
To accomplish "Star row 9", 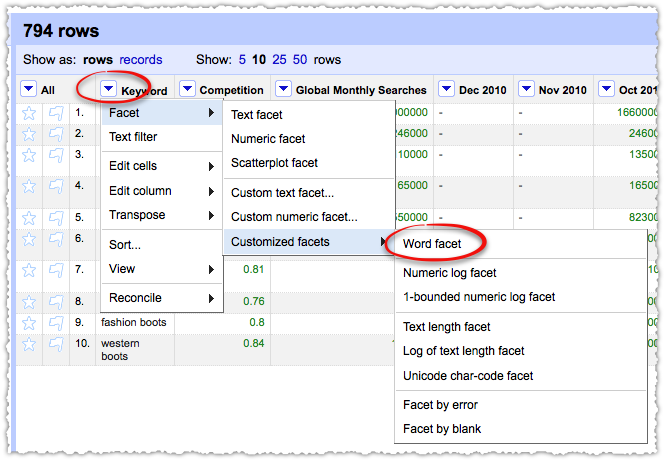I will (29, 323).
